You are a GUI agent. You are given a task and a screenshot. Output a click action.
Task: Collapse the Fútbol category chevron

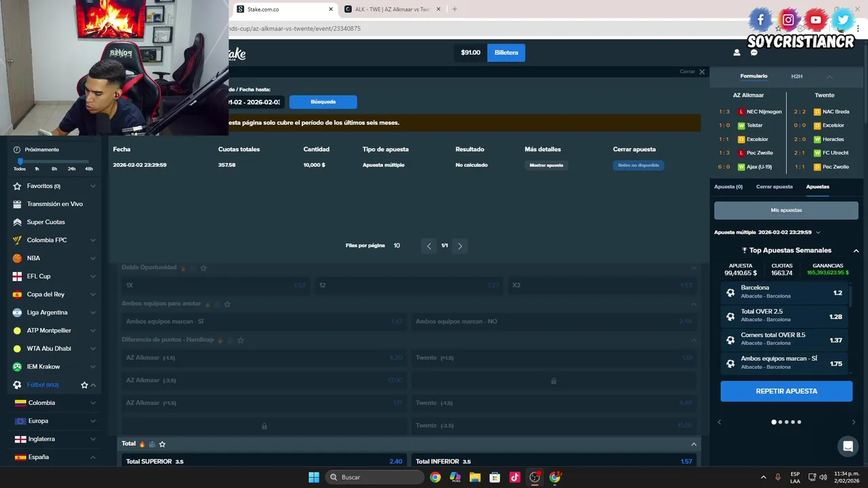point(93,385)
